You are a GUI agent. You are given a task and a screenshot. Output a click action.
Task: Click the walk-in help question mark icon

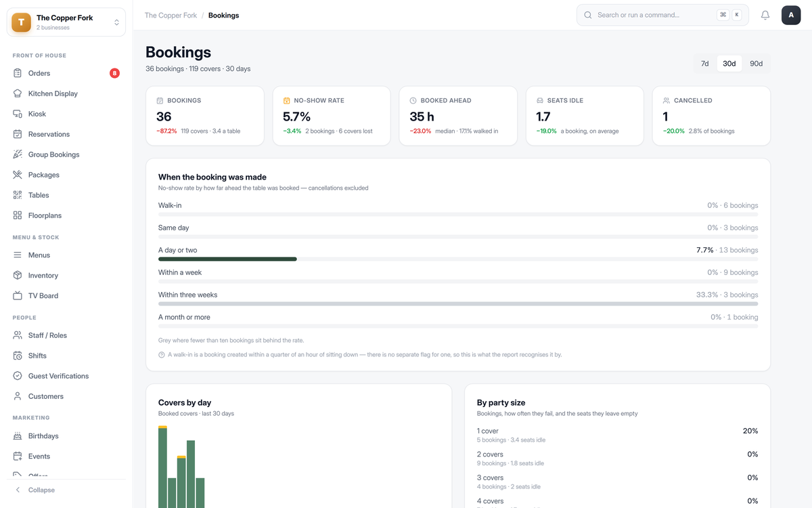pos(162,354)
